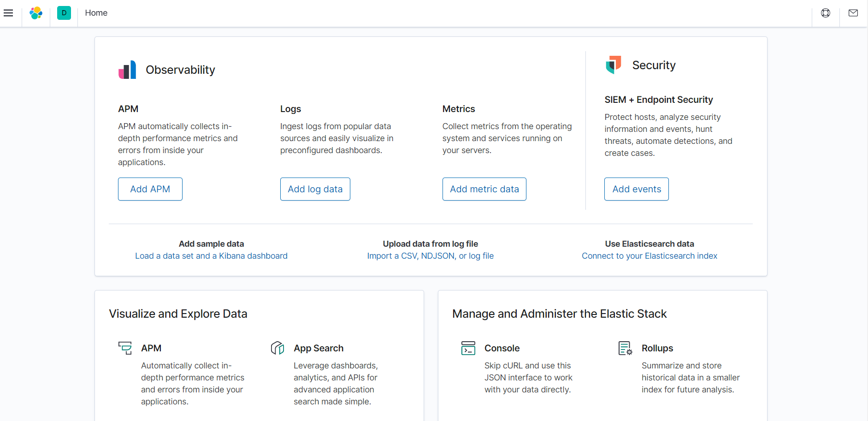Open the D space selector avatar
868x421 pixels.
point(64,13)
